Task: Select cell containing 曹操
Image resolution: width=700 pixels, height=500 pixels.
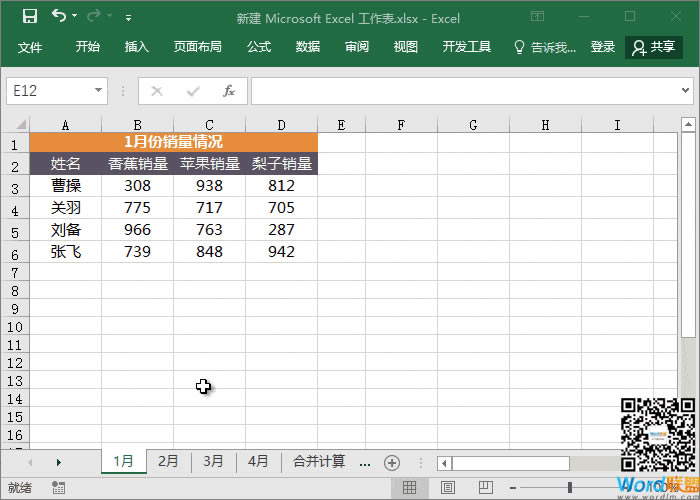Action: [x=66, y=186]
